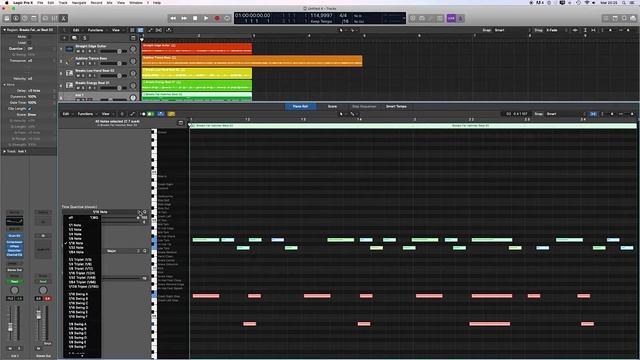Switch to the Score editor tab
Screen dimensions: 640x360
tap(332, 107)
